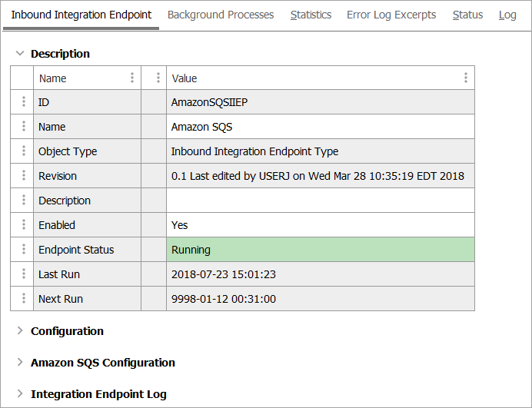
Task: Click row handle dots for Enabled row
Action: coord(24,225)
